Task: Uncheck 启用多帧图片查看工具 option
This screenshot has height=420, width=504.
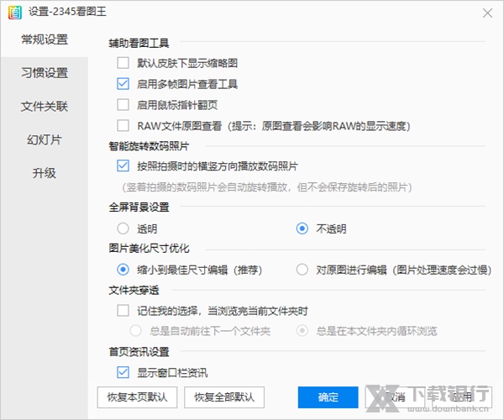Action: [x=123, y=84]
